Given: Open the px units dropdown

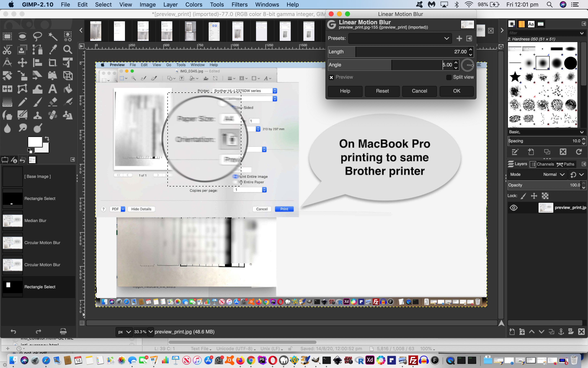Looking at the screenshot, I should tap(124, 332).
